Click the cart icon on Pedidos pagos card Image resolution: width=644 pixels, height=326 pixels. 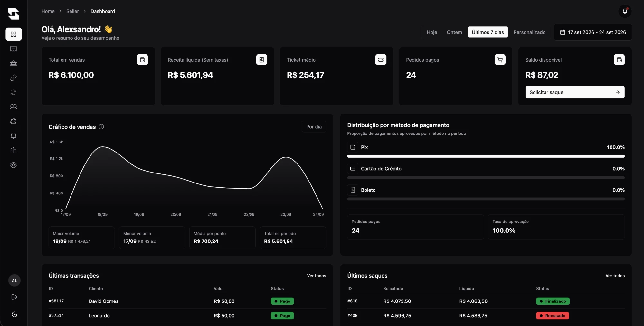click(500, 60)
